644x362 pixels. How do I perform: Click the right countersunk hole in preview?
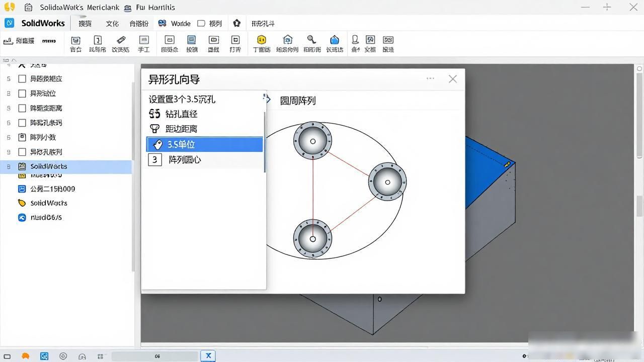387,182
